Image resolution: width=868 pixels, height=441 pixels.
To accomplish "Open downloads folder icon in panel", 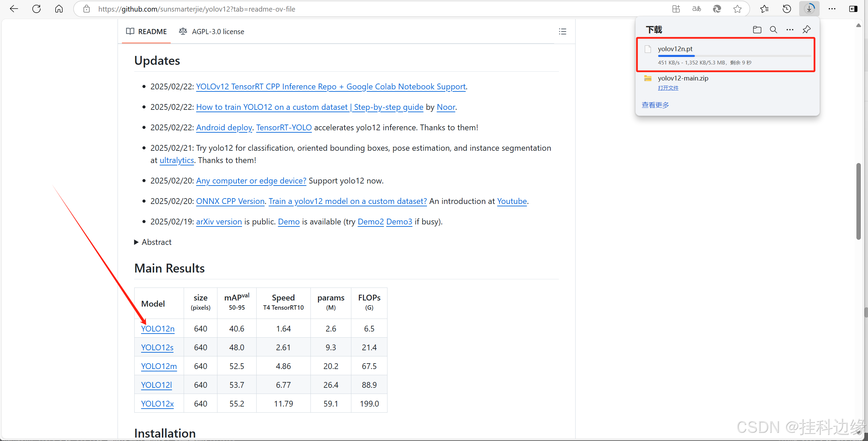I will tap(757, 30).
